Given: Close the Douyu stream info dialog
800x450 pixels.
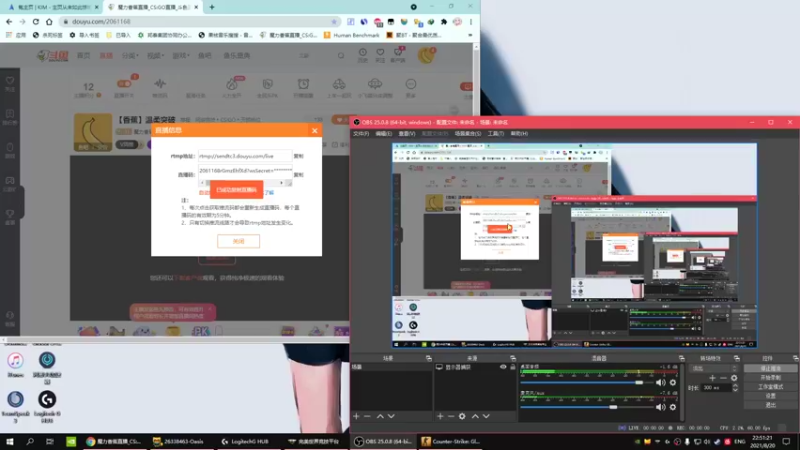Looking at the screenshot, I should coord(315,131).
